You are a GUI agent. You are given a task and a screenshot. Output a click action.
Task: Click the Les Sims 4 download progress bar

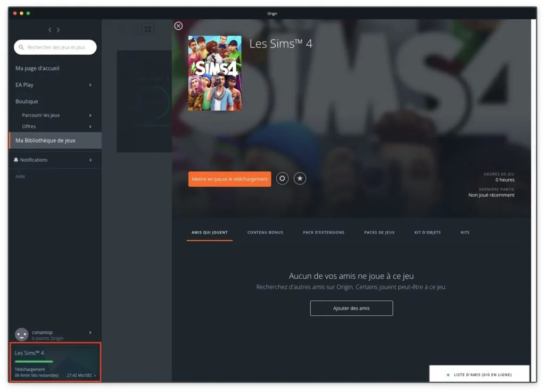[34, 362]
